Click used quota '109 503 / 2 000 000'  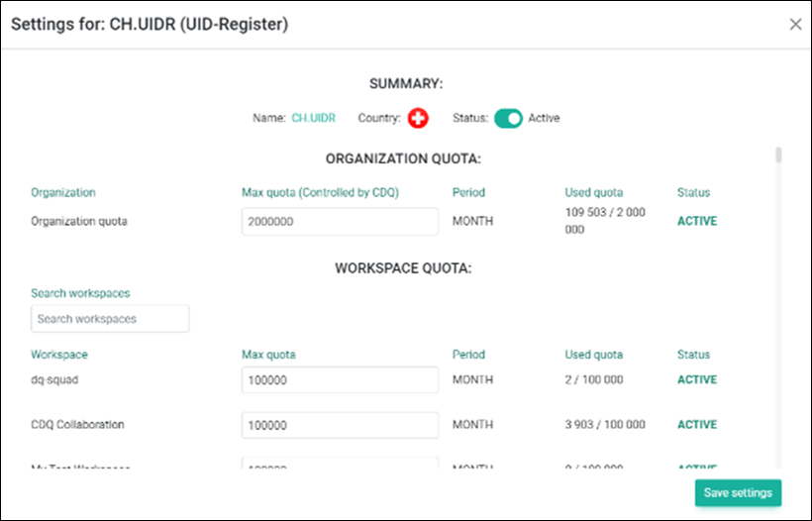[x=605, y=221]
